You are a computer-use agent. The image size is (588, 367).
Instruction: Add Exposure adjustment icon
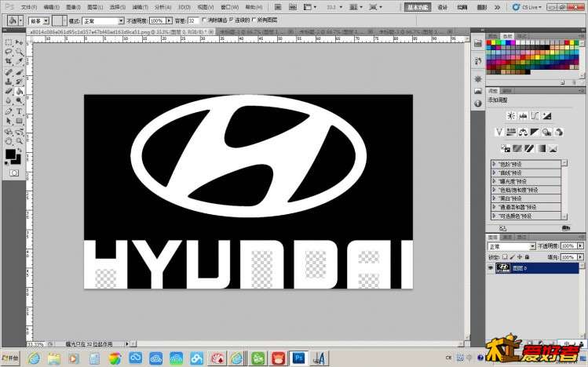pyautogui.click(x=546, y=116)
